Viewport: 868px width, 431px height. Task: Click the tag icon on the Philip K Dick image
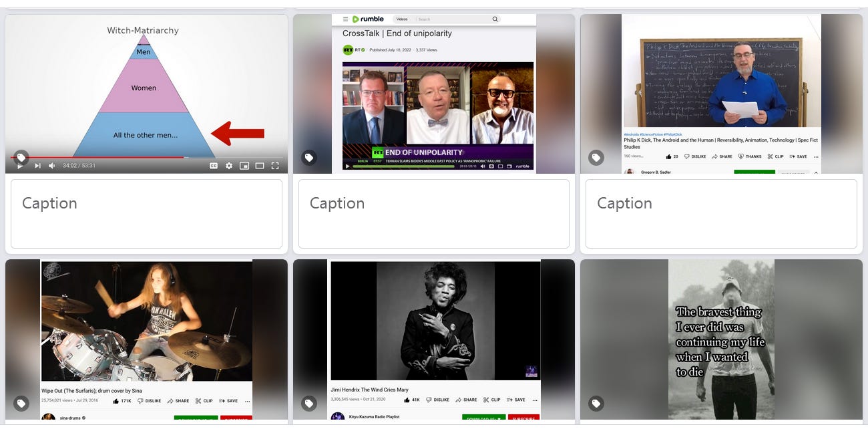[596, 158]
